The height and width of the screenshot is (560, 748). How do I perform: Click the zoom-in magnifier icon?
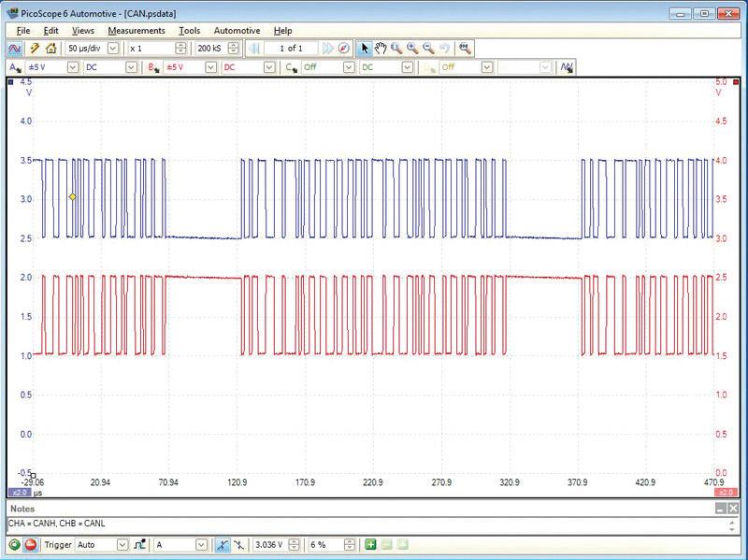tap(412, 49)
